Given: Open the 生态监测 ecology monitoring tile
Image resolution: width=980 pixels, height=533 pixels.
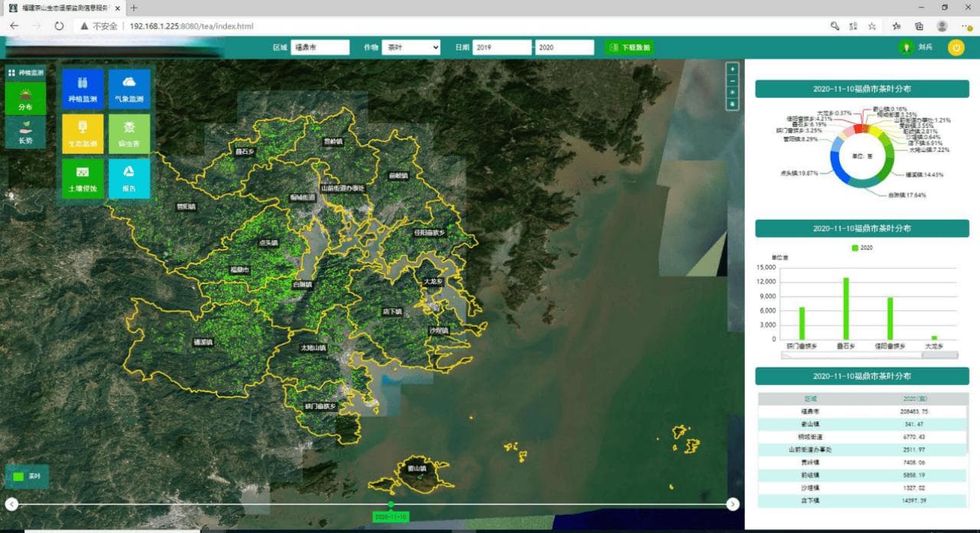Looking at the screenshot, I should click(83, 134).
